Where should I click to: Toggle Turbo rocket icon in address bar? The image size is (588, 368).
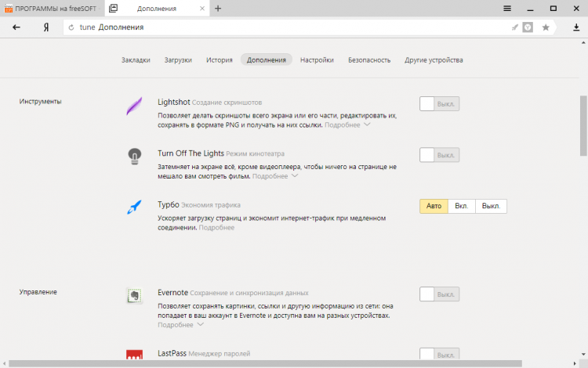click(515, 27)
